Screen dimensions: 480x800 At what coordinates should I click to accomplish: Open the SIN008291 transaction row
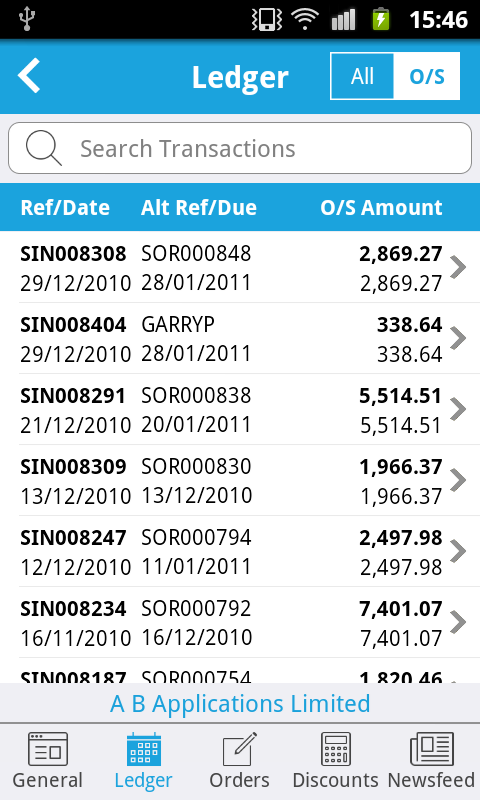point(240,409)
